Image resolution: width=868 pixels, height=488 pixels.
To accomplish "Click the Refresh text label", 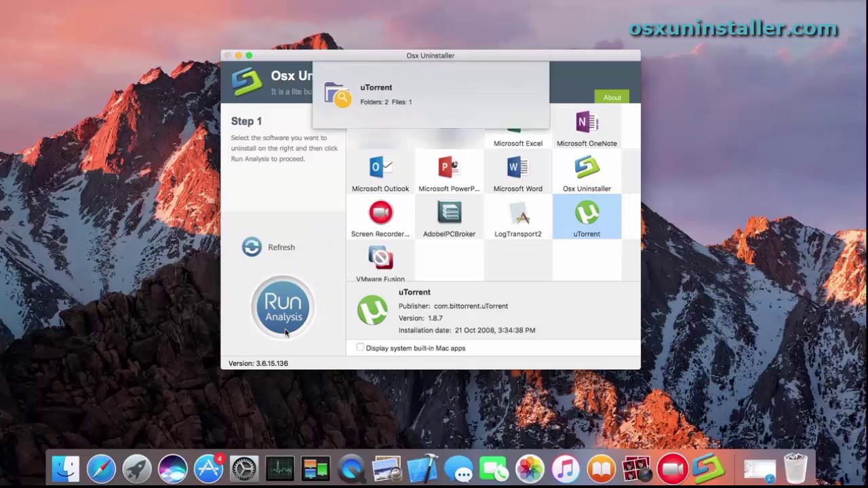I will (x=281, y=247).
